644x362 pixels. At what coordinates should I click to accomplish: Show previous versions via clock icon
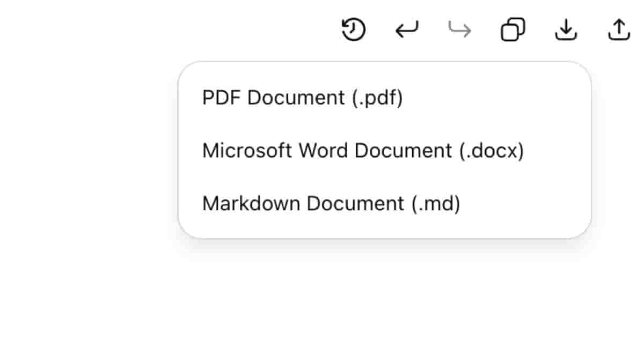pos(353,29)
